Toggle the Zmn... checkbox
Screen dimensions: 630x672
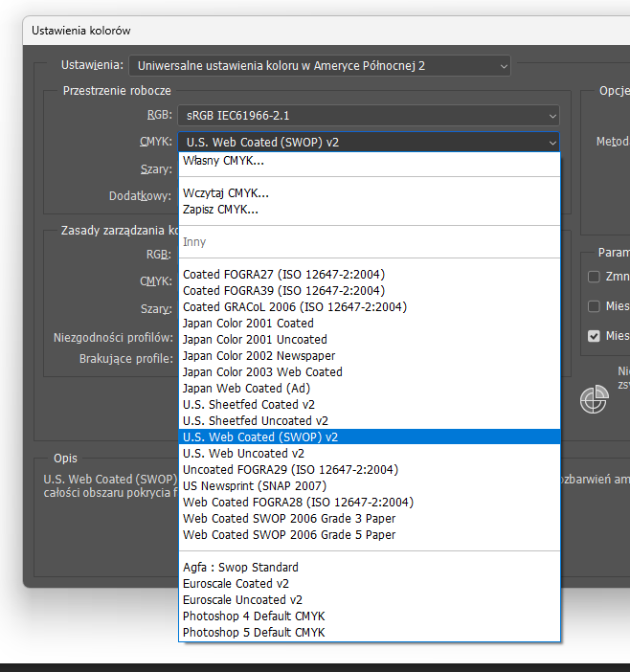click(x=594, y=277)
